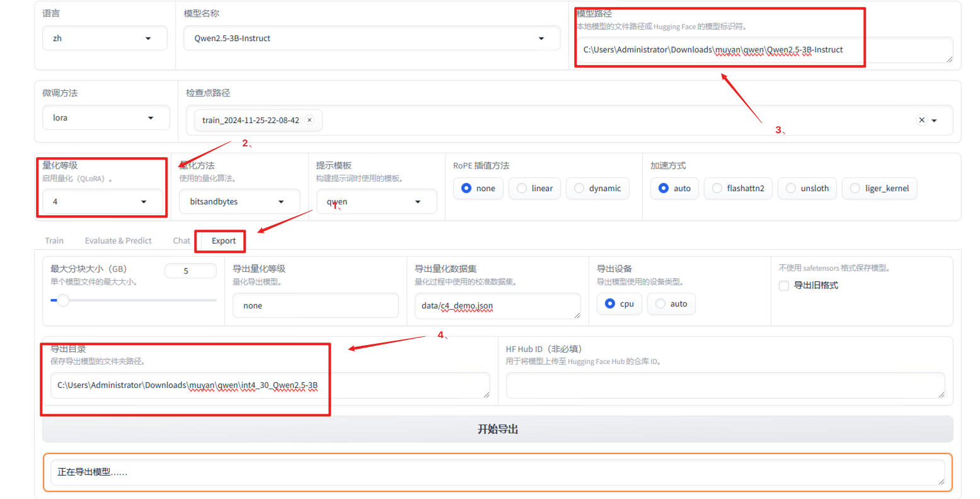The image size is (980, 499).
Task: Expand the checkpoint path dropdown arrow
Action: pyautogui.click(x=935, y=120)
